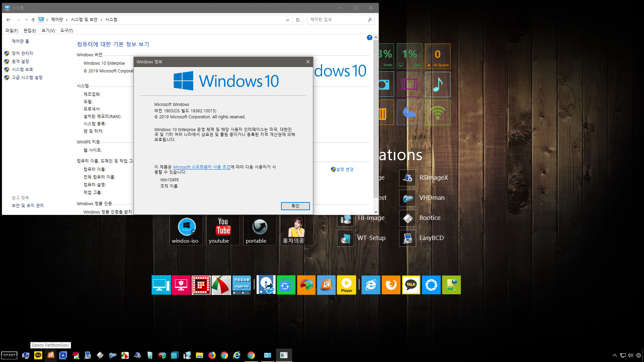Image resolution: width=644 pixels, height=362 pixels.
Task: Click the 확인 button in Windows 정보 dialog
Action: 295,206
